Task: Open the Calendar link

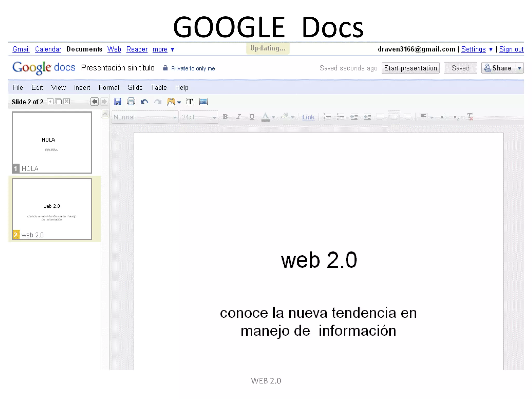Action: (x=48, y=49)
